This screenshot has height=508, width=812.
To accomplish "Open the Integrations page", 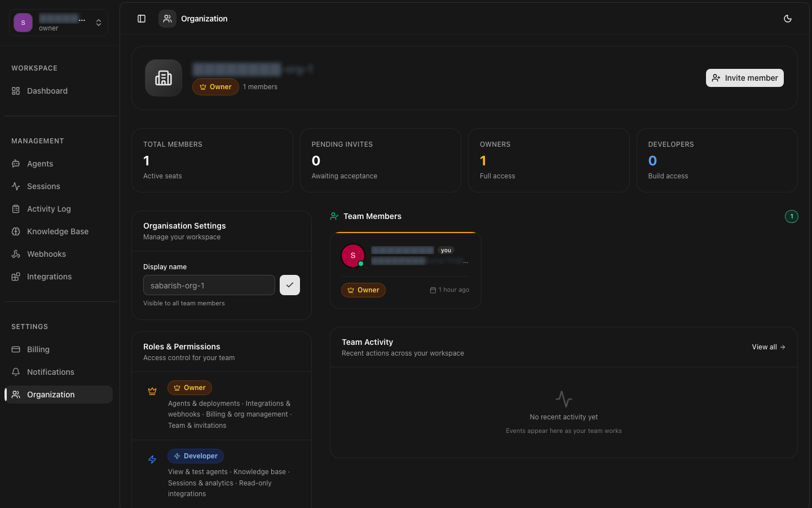I will [59, 277].
